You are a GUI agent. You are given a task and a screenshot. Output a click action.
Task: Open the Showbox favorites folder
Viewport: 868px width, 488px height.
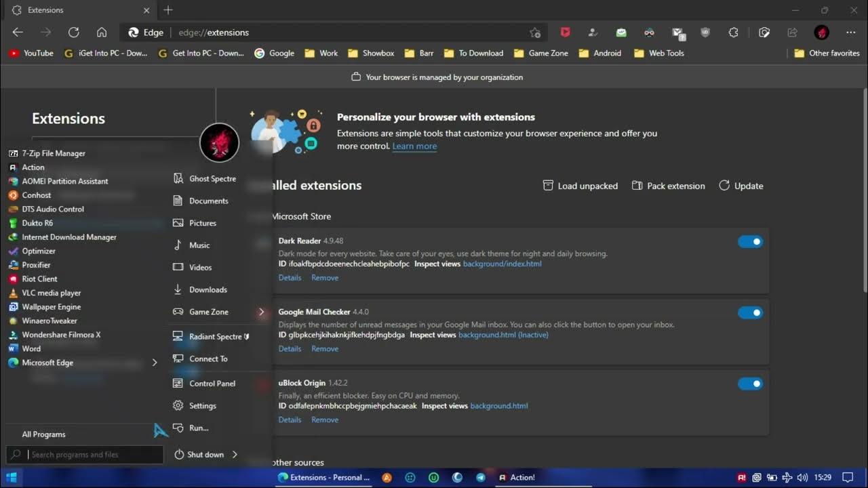coord(371,53)
